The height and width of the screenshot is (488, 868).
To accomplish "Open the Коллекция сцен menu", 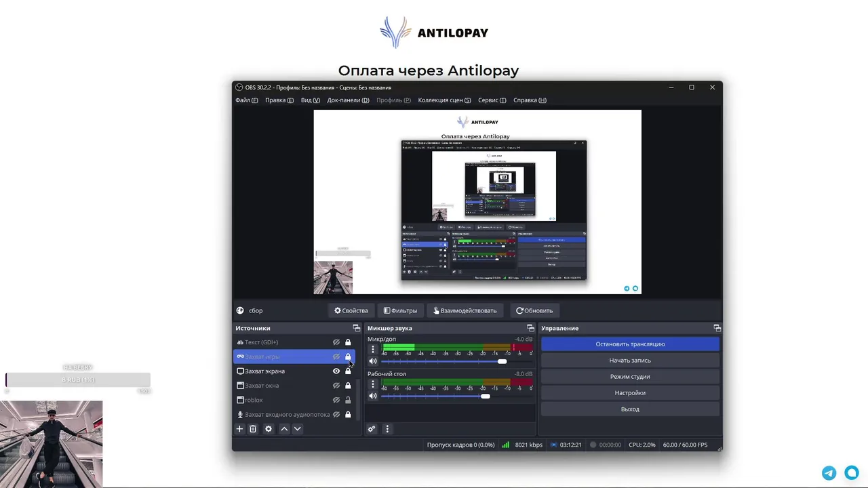I will coord(444,100).
